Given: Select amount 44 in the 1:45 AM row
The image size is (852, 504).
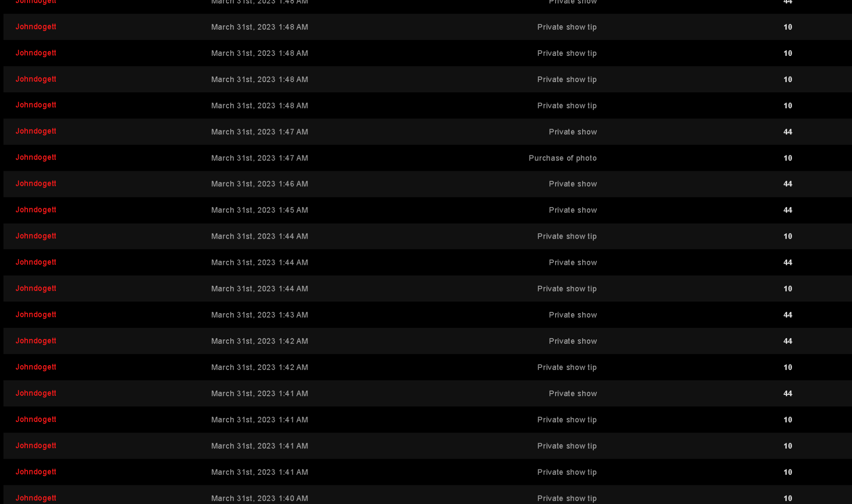Looking at the screenshot, I should tap(787, 210).
